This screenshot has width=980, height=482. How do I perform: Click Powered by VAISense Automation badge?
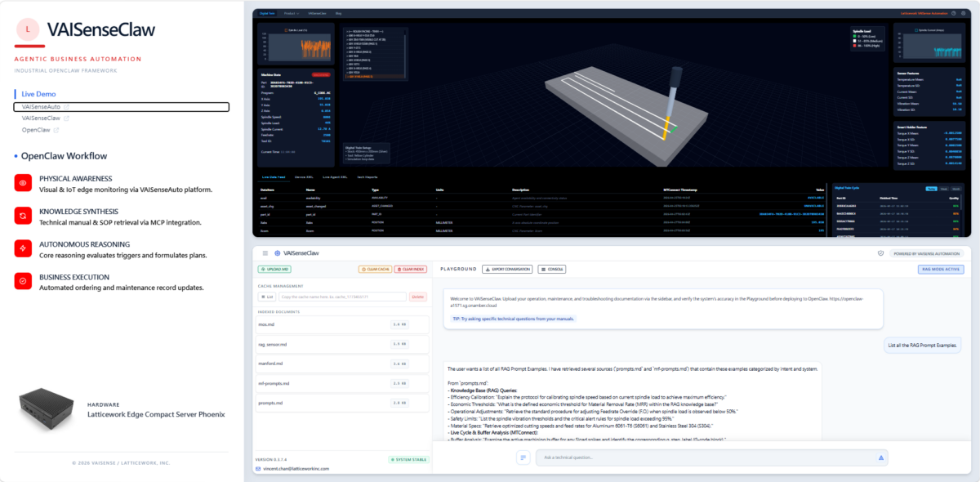click(929, 253)
